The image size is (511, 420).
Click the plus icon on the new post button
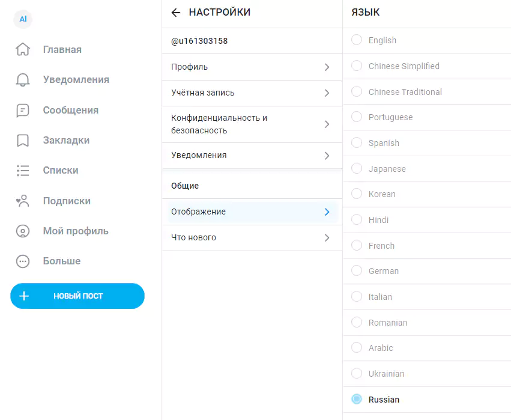point(24,296)
